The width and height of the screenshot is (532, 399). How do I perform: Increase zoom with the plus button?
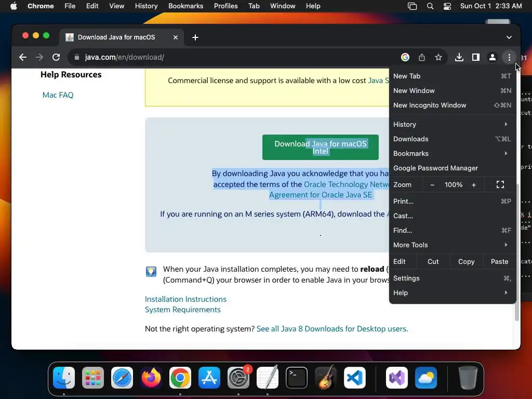coord(474,184)
